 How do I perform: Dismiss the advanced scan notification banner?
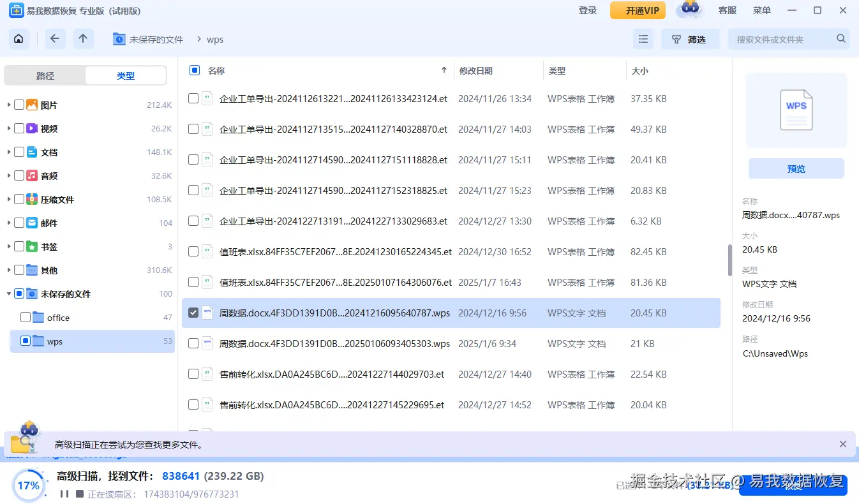(x=843, y=444)
